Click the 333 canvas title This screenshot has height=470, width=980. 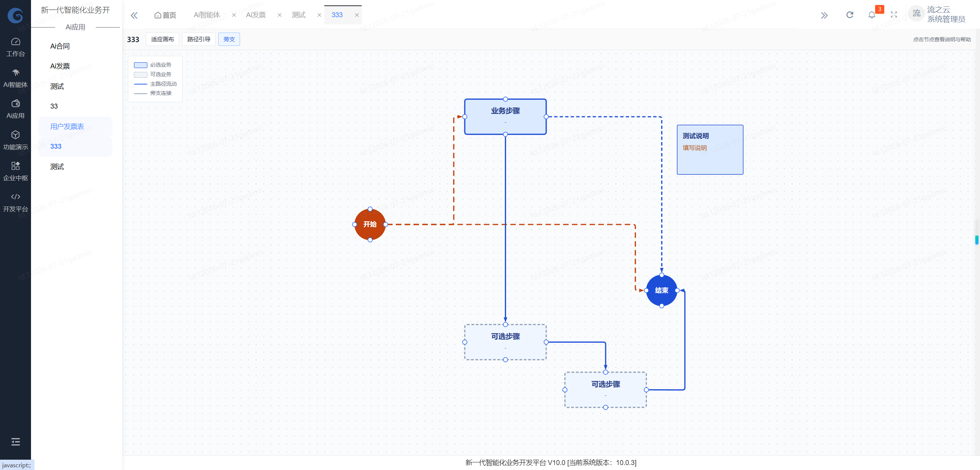(133, 39)
